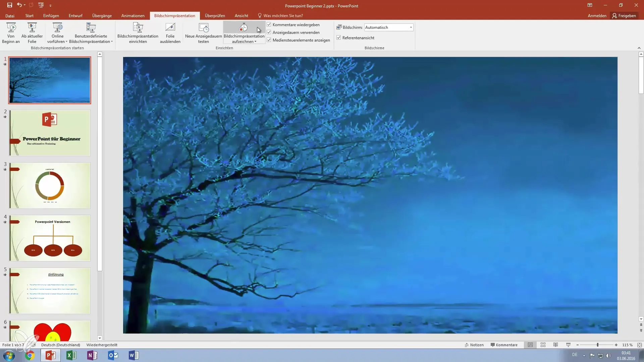644x362 pixels.
Task: Open ribbon display options icon
Action: 590,5
